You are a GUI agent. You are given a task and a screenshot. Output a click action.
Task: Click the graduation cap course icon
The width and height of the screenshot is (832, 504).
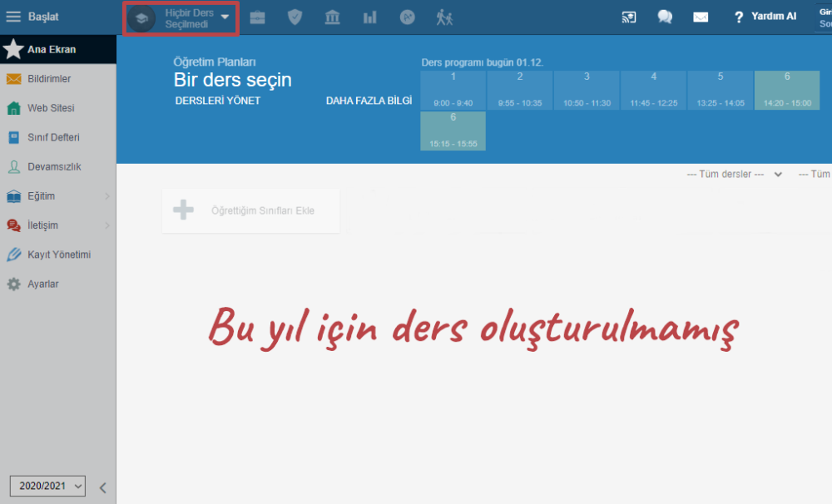tap(141, 18)
